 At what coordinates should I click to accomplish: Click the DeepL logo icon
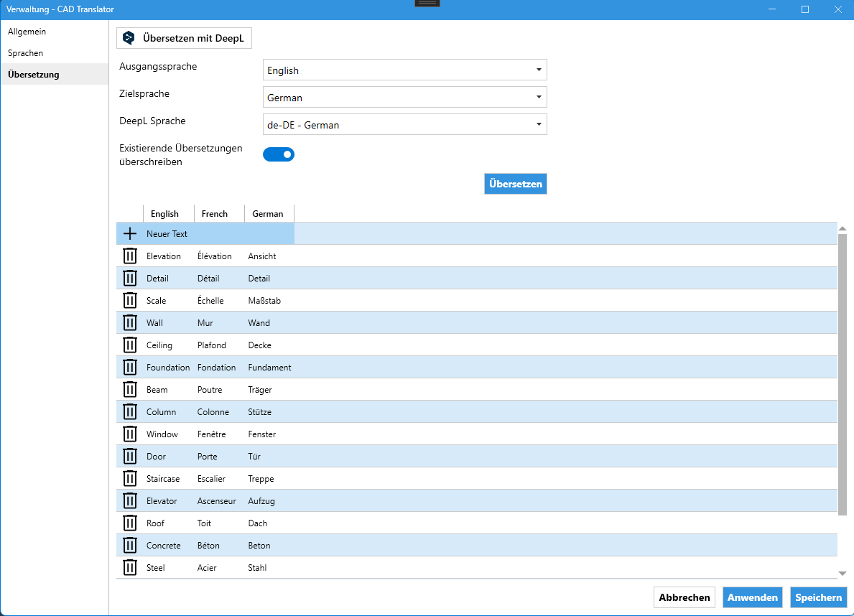click(129, 38)
